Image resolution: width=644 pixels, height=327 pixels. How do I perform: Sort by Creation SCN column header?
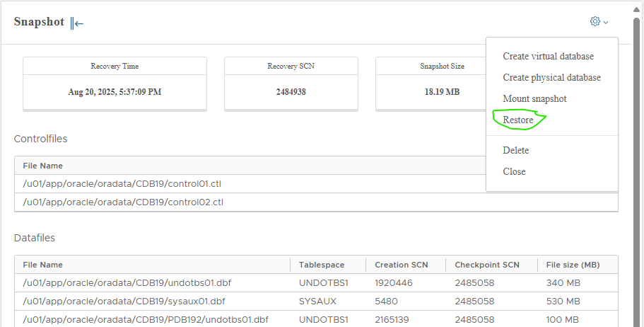click(401, 265)
